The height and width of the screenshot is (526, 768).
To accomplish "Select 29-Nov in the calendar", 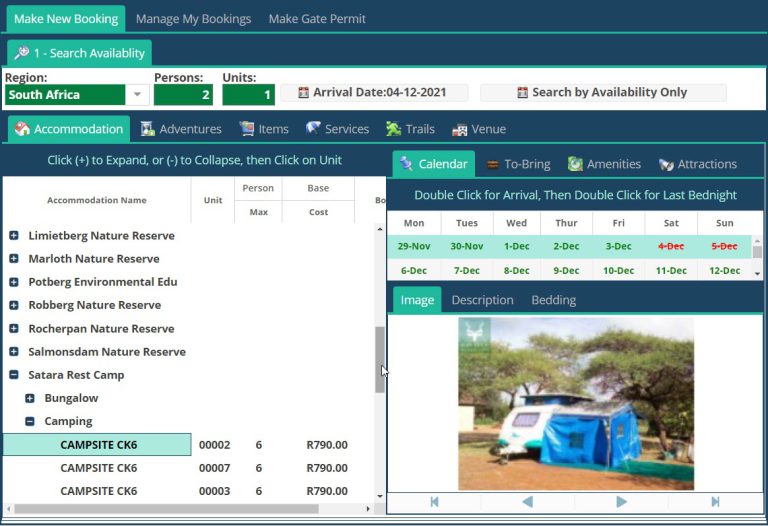I will coord(414,246).
